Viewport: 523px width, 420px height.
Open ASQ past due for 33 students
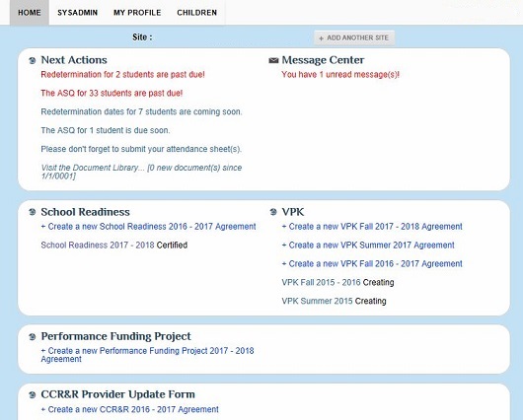(x=112, y=94)
